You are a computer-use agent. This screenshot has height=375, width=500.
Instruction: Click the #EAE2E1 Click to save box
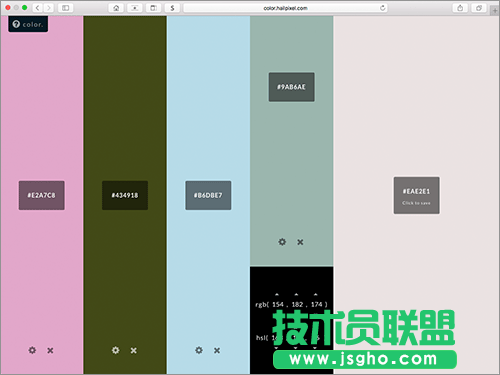[x=417, y=195]
